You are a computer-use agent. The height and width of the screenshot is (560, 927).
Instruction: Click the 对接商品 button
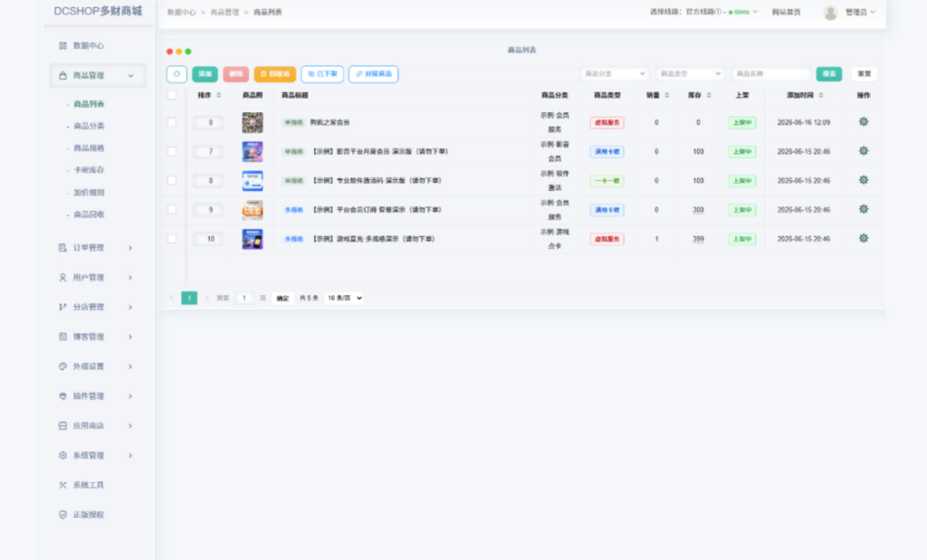[x=374, y=74]
